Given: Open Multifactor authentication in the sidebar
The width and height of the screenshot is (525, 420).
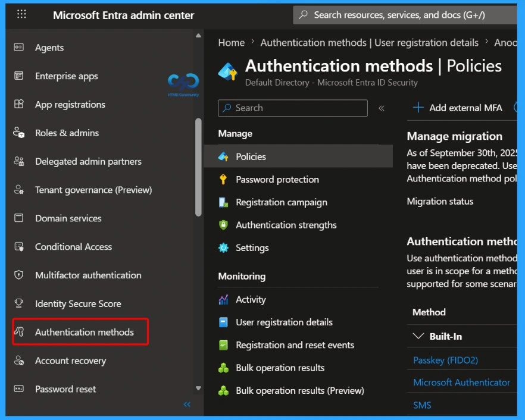Looking at the screenshot, I should click(x=88, y=275).
